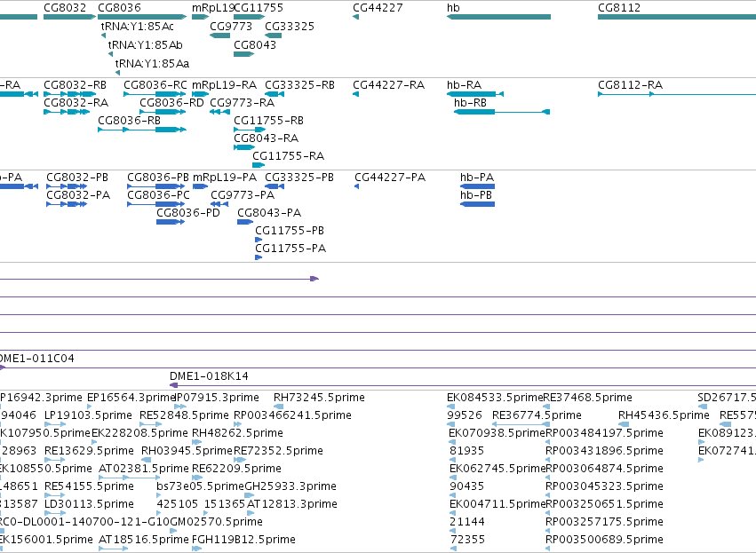Open the CG8043-RA transcript
This screenshot has width=756, height=553.
pos(244,147)
